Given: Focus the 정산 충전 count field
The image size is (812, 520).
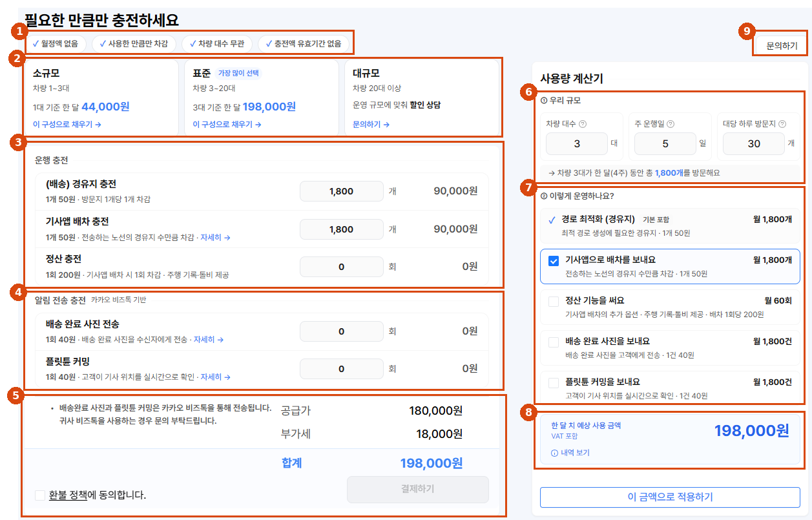Looking at the screenshot, I should point(342,267).
